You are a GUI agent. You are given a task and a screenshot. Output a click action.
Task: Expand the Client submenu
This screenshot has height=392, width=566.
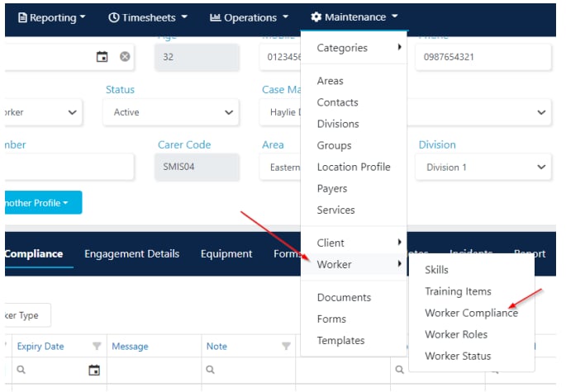click(x=354, y=243)
